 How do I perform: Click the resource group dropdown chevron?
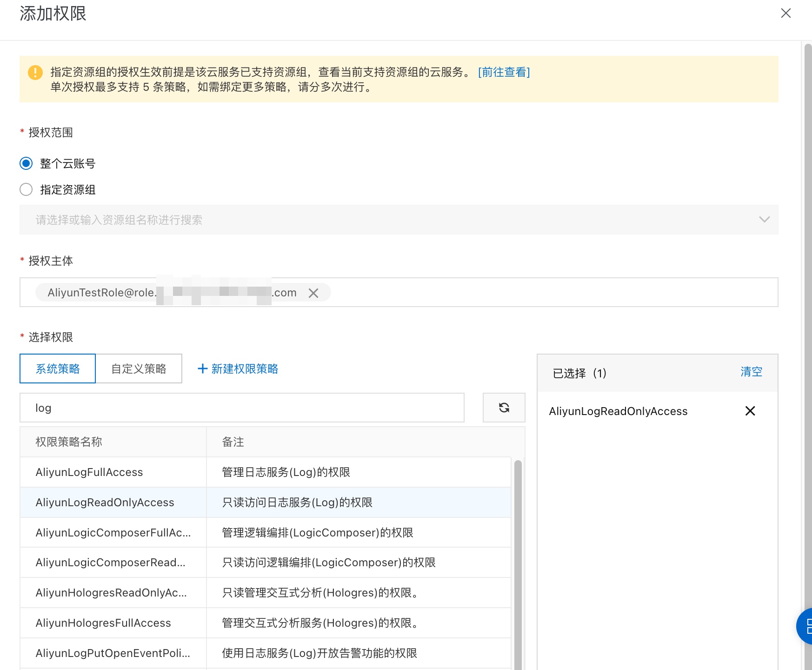tap(765, 220)
